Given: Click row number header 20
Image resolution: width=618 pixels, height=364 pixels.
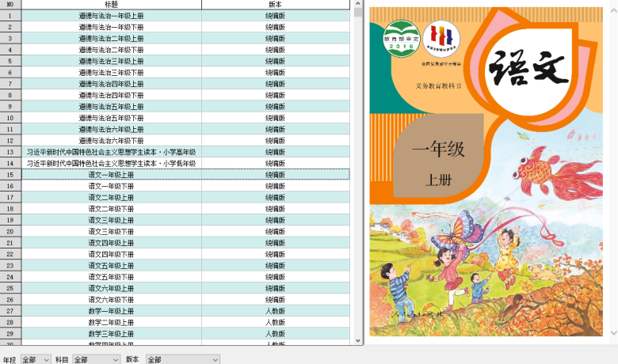Looking at the screenshot, I should click(10, 231).
